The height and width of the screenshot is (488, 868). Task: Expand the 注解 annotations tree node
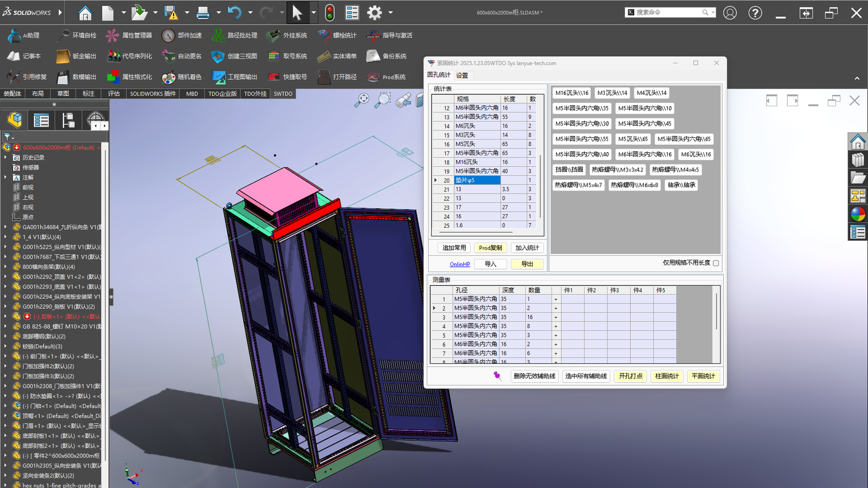click(x=5, y=177)
